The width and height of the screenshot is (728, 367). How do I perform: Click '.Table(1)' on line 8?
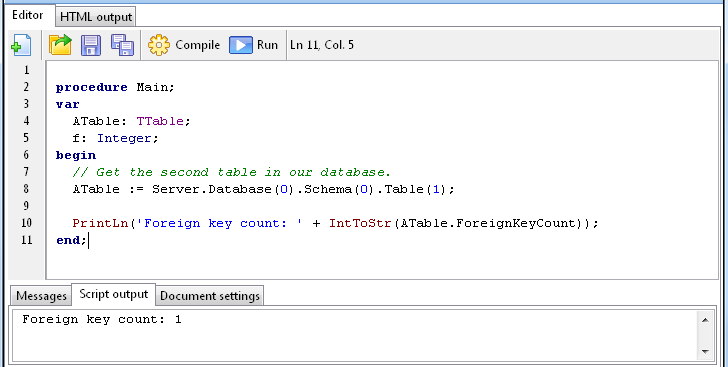tap(412, 190)
